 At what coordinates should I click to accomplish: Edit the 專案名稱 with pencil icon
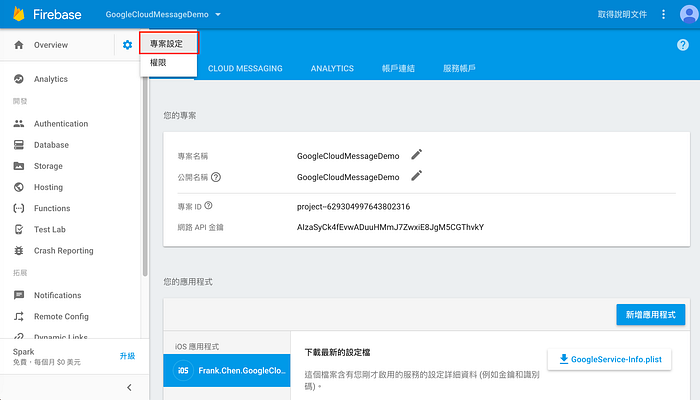pos(417,154)
